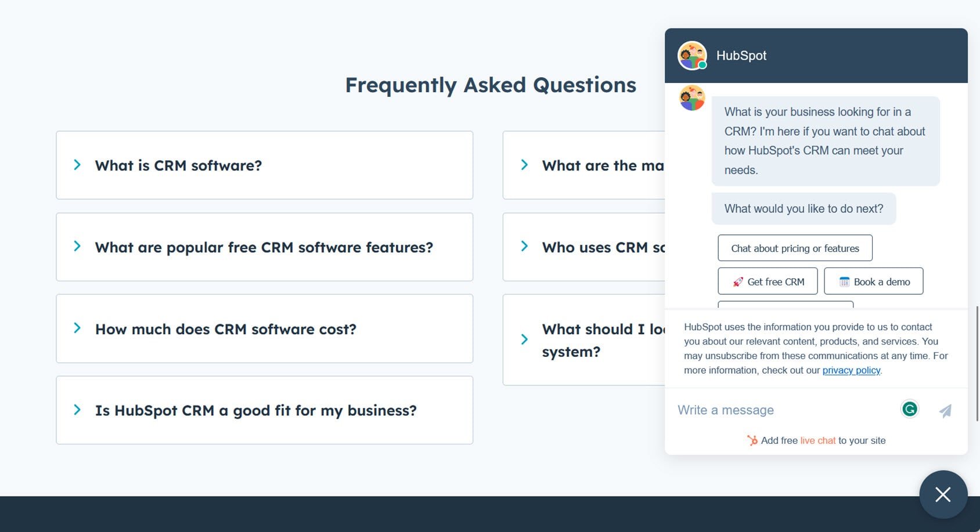The image size is (980, 532).
Task: Expand the 'What should I look for' FAQ item
Action: coord(583,340)
